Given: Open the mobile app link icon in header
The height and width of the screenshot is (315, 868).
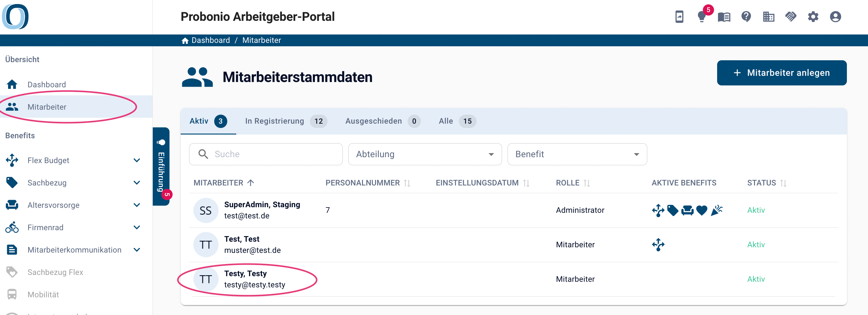Looking at the screenshot, I should coord(679,16).
